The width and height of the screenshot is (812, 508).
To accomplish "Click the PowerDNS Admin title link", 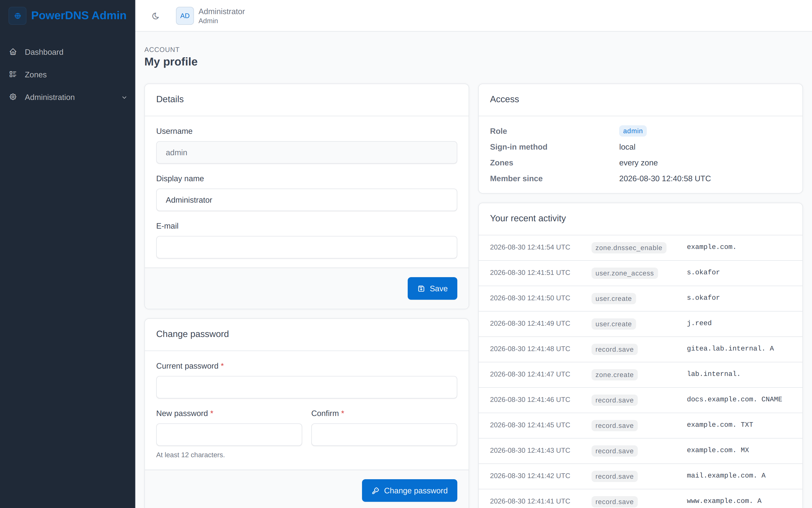I will [79, 16].
